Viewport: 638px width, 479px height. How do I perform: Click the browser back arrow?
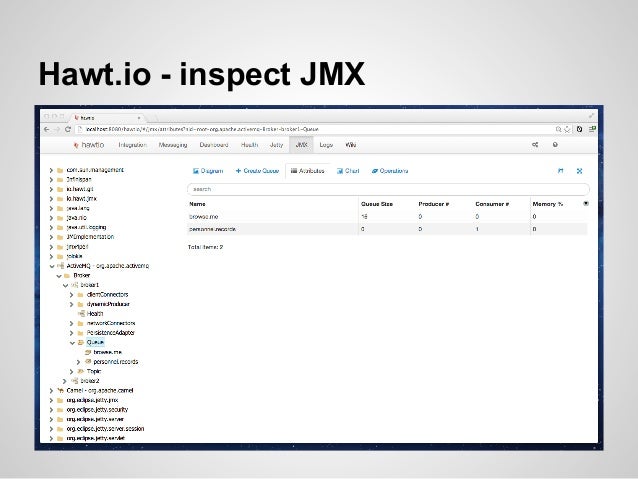click(x=46, y=129)
